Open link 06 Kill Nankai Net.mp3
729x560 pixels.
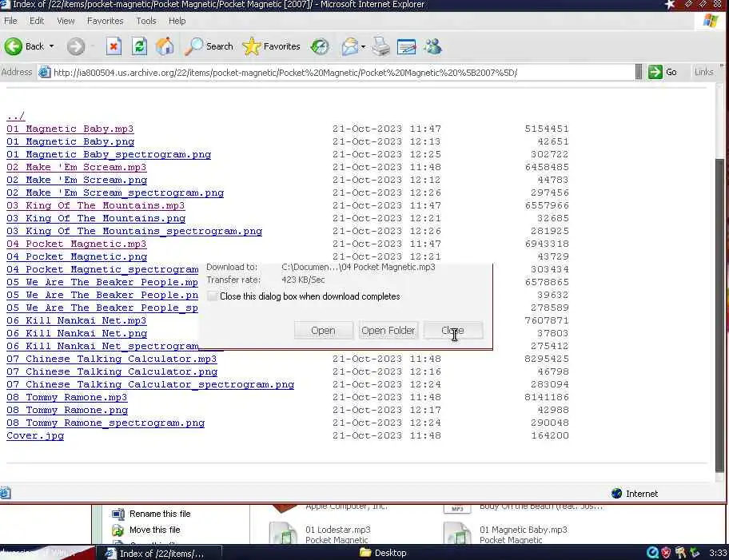(x=77, y=320)
